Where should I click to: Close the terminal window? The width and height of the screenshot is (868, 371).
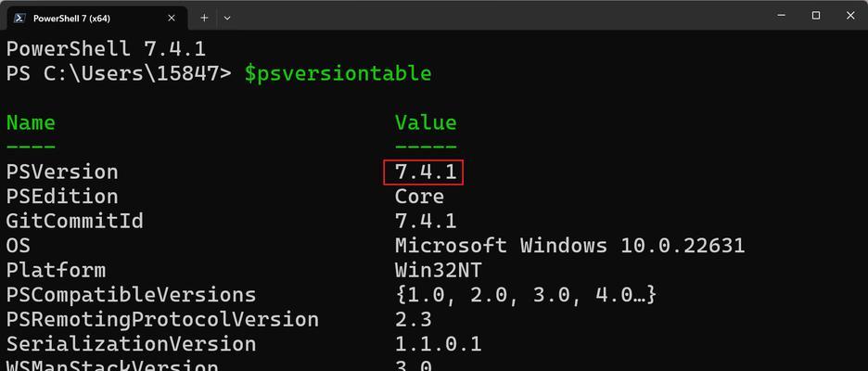[x=850, y=16]
